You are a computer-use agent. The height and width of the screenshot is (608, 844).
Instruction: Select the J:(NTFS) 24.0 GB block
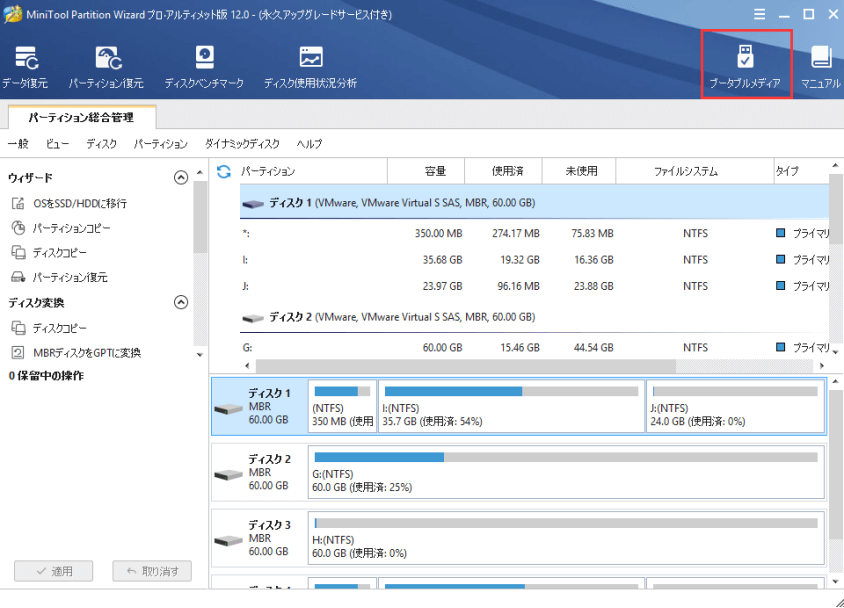click(x=735, y=406)
